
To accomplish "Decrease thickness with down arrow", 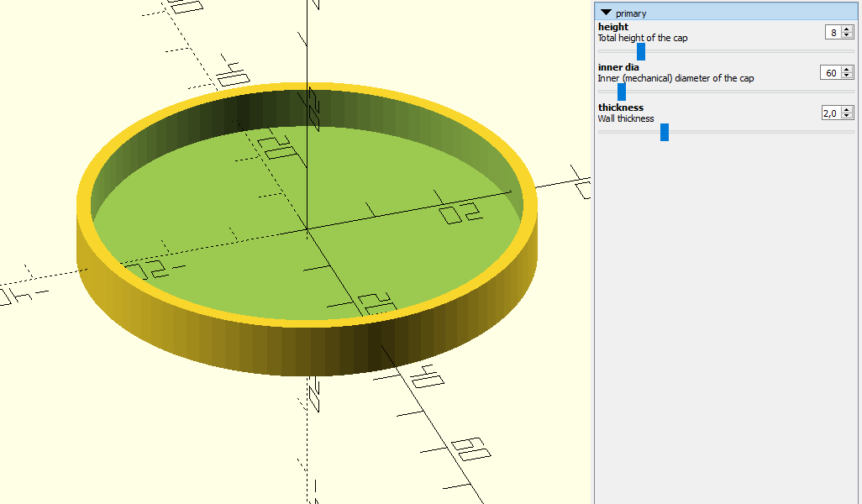I will pyautogui.click(x=847, y=116).
